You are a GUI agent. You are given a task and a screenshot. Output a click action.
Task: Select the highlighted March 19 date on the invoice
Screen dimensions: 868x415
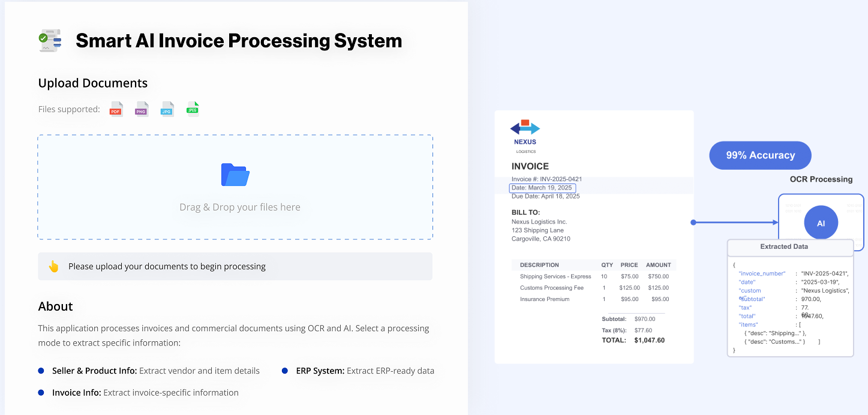(542, 188)
